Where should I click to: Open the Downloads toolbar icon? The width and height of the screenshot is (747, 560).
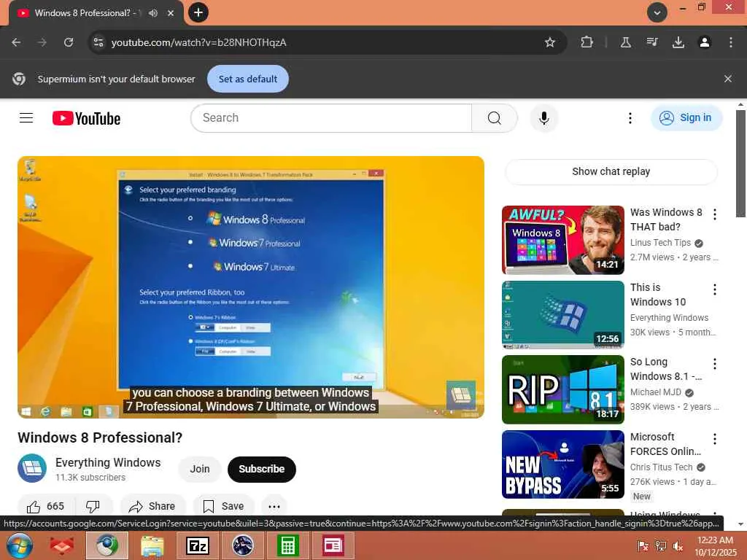(x=678, y=42)
